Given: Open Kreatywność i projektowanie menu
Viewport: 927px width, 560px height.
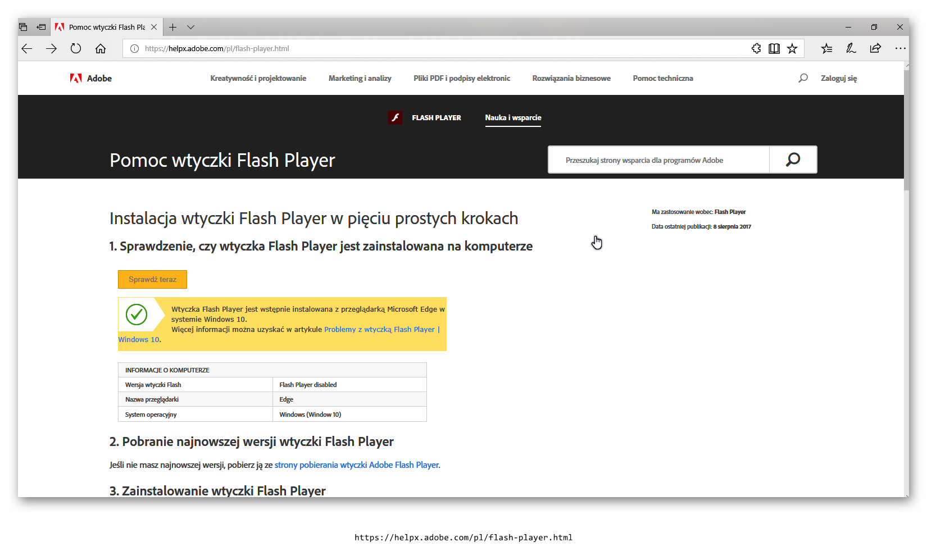Looking at the screenshot, I should click(258, 78).
